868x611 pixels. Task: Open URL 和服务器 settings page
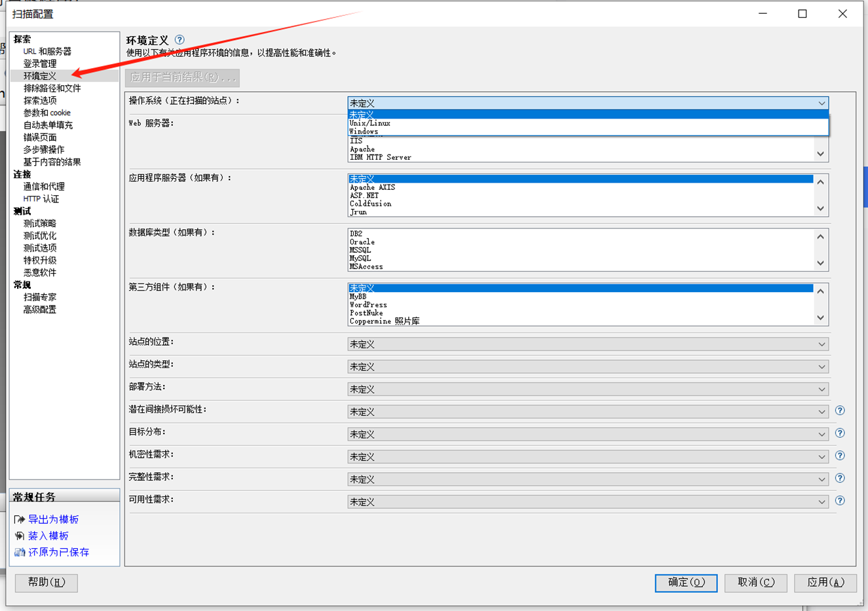(x=47, y=51)
